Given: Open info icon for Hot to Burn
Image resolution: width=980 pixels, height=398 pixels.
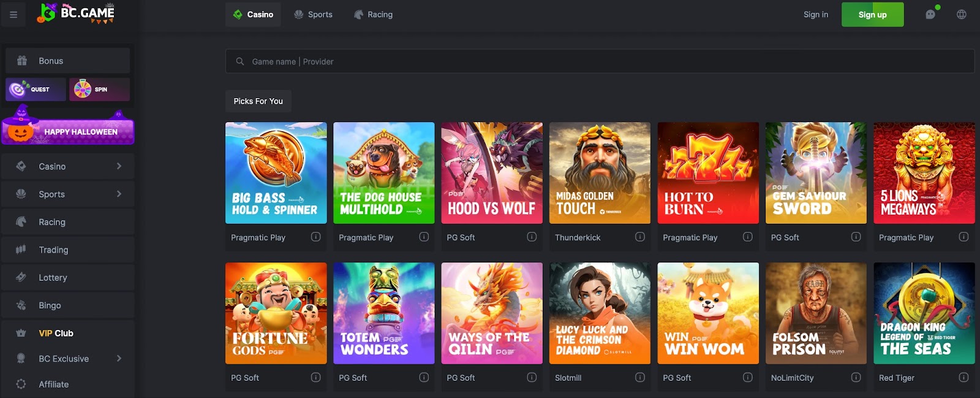Looking at the screenshot, I should 748,237.
